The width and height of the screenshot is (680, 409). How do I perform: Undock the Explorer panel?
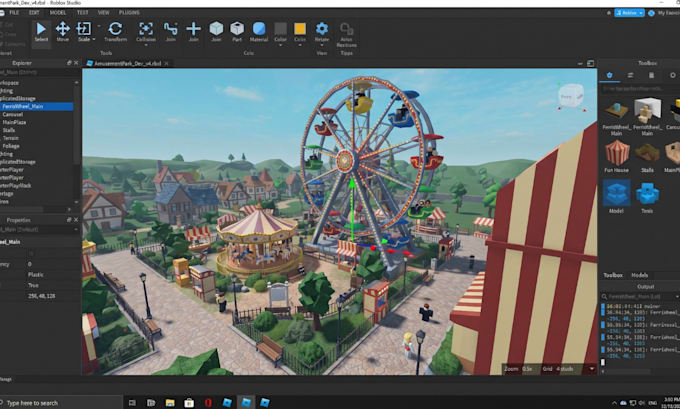[x=69, y=63]
